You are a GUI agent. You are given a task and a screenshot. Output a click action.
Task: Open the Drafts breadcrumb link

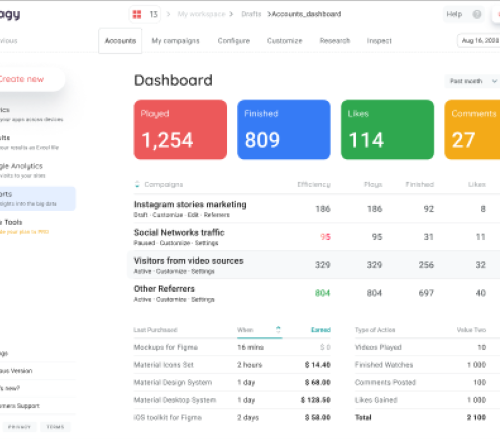pos(251,14)
